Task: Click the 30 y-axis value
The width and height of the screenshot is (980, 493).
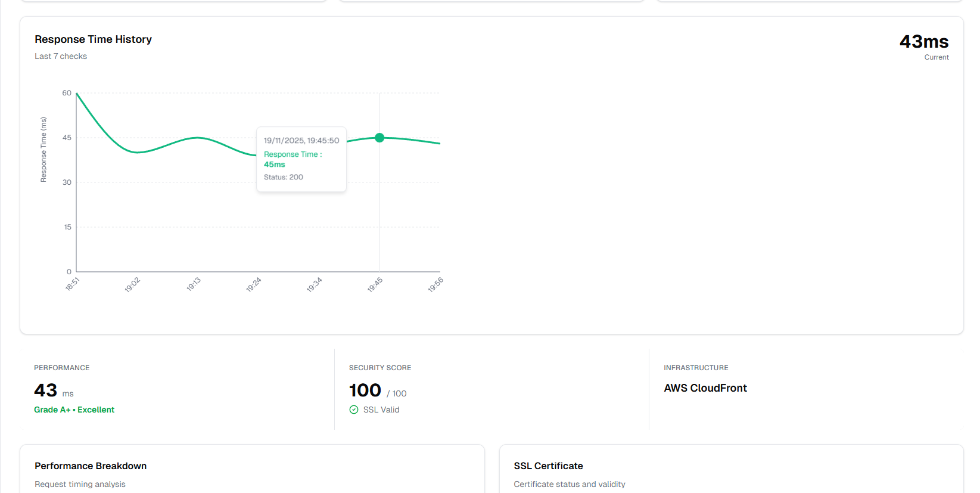Action: click(67, 182)
